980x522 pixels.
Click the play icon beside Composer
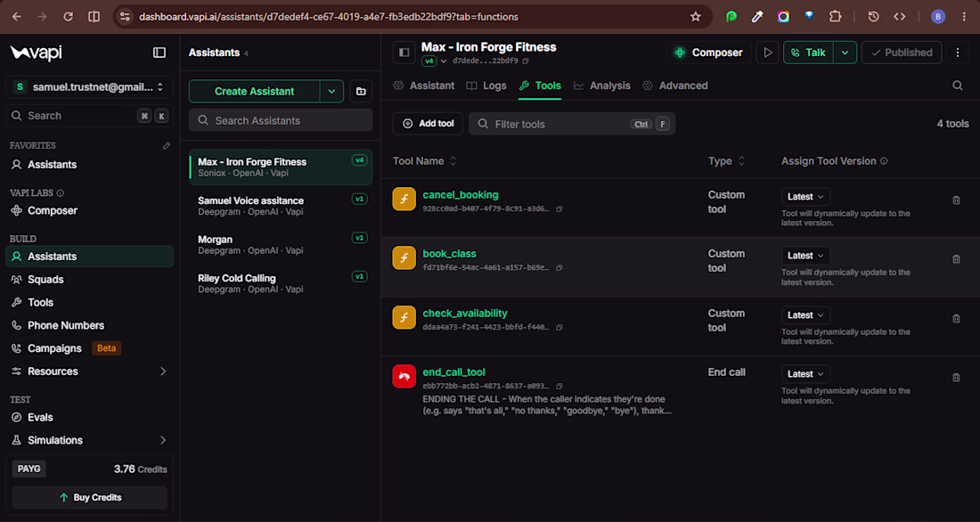pyautogui.click(x=767, y=53)
